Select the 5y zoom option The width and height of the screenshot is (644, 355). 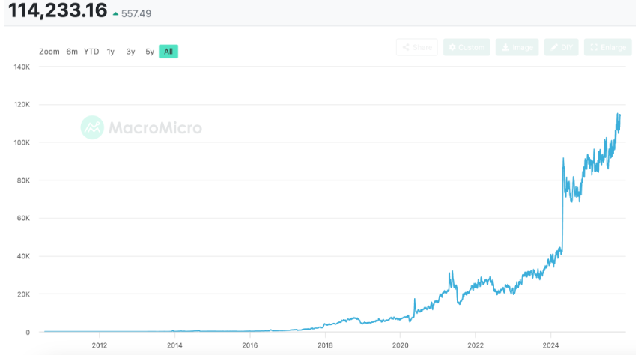pos(150,52)
